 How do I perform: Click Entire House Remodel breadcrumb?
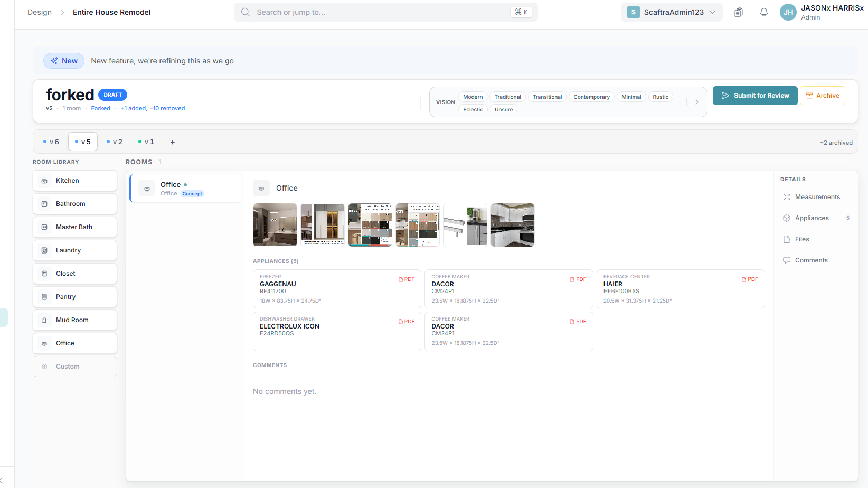[x=111, y=12]
